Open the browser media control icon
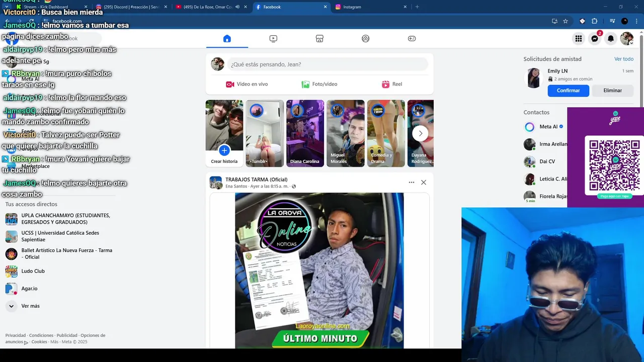 tap(612, 21)
